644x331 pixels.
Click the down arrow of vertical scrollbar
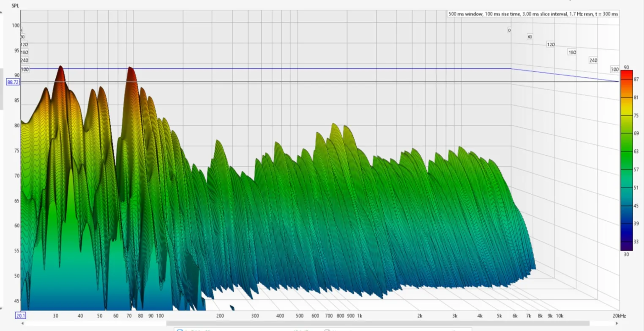pyautogui.click(x=1, y=309)
